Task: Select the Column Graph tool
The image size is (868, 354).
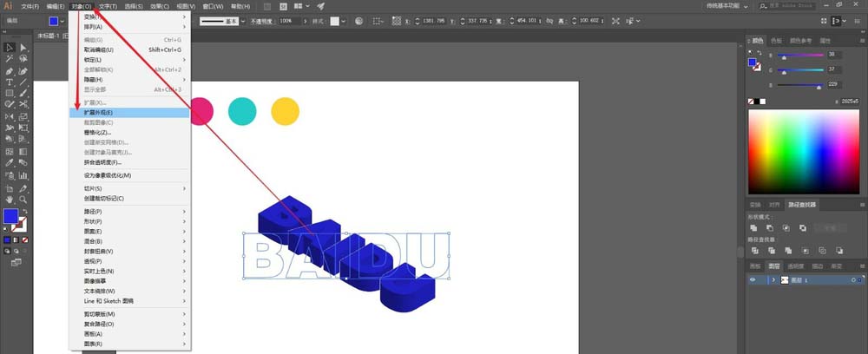Action: click(23, 176)
